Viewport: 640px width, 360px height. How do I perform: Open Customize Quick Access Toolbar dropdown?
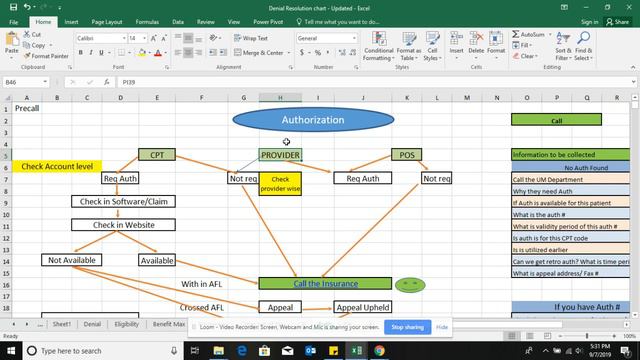click(x=60, y=7)
